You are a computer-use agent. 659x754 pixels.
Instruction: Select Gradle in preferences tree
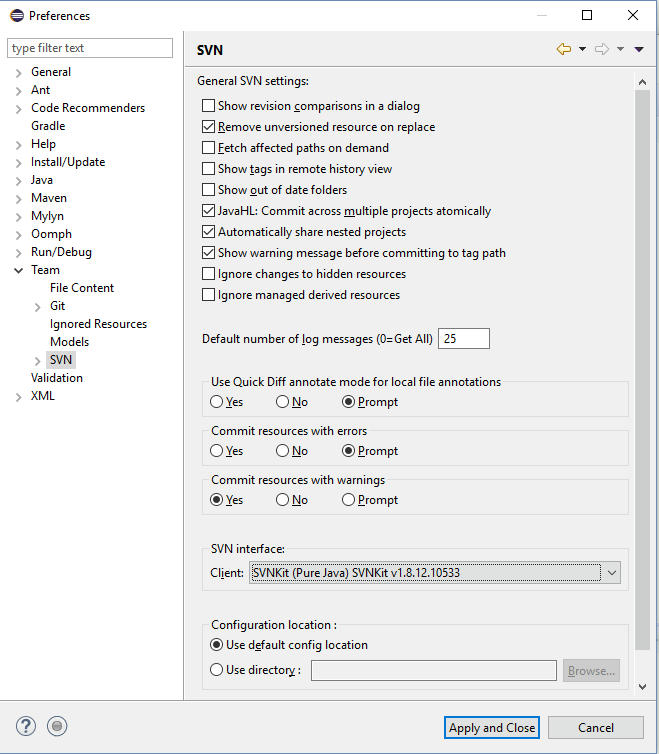tap(48, 126)
